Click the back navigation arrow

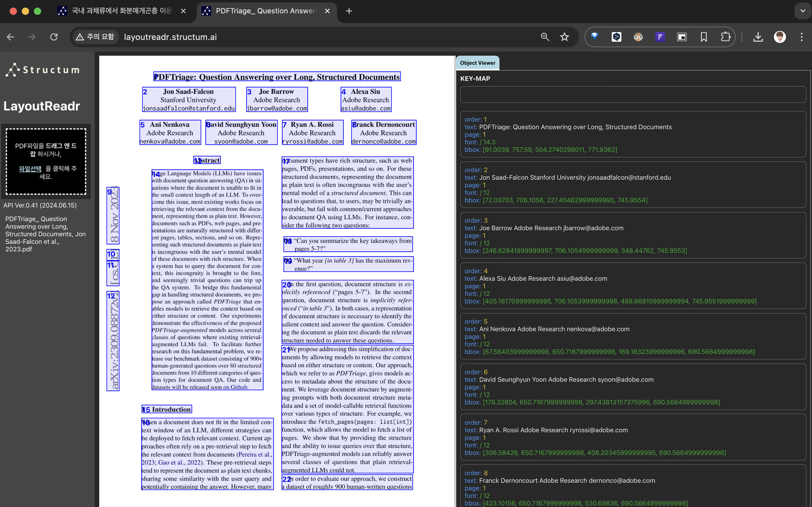coord(11,37)
